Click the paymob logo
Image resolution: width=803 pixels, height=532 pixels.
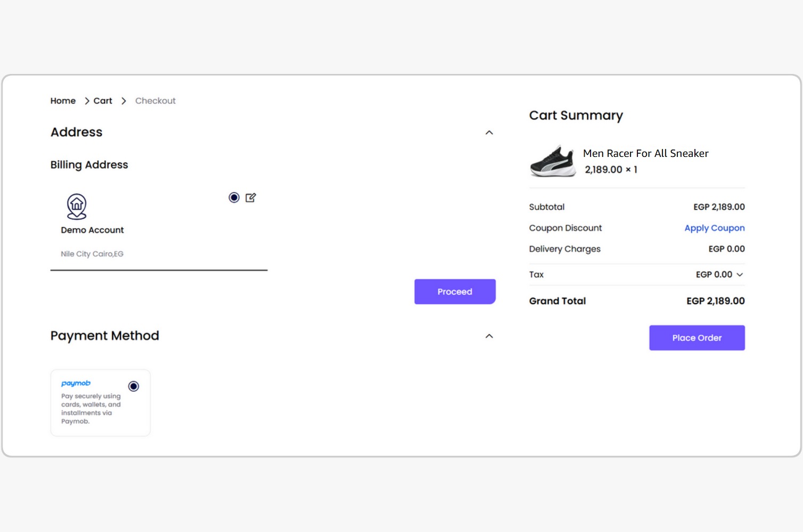coord(76,383)
